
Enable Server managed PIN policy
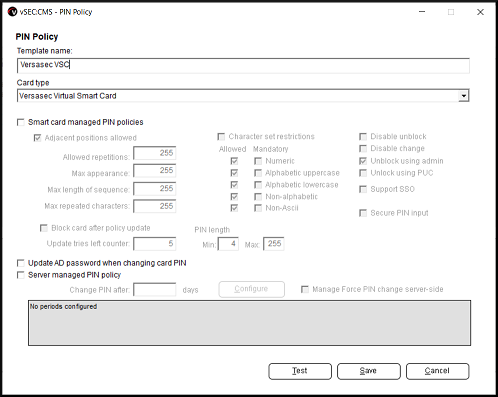[21, 275]
